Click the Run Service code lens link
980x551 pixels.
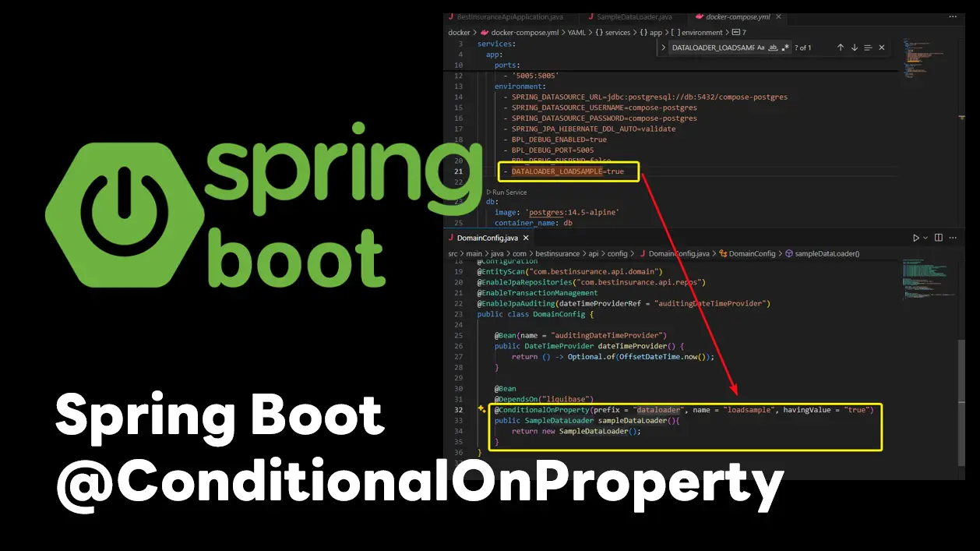click(510, 192)
